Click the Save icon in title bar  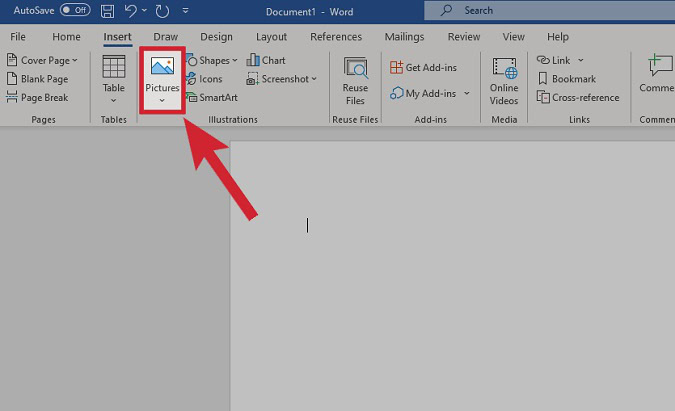(108, 10)
